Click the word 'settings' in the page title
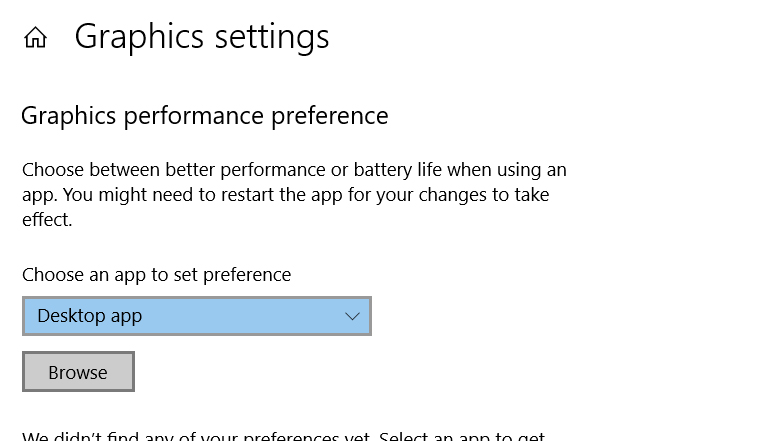Viewport: 784px width, 441px height. pyautogui.click(x=272, y=38)
